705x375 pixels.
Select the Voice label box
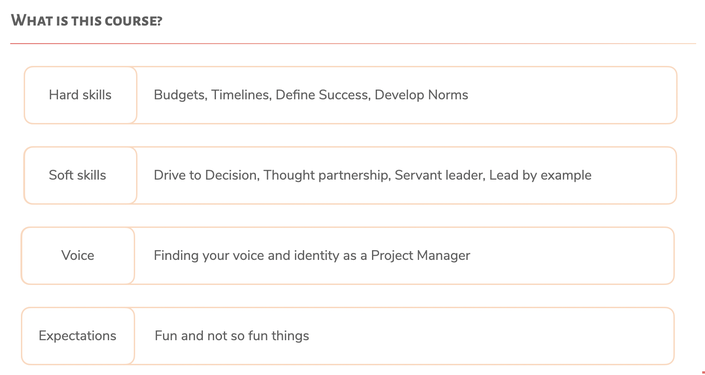pos(78,255)
